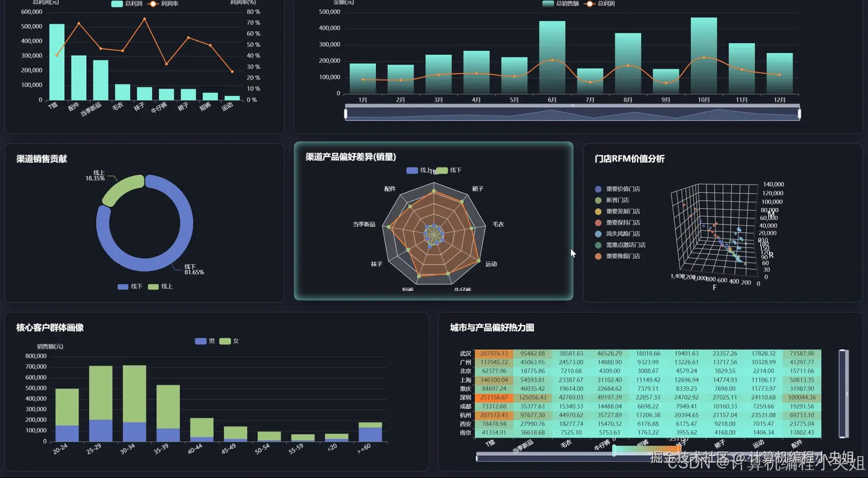Click heatmap cell 100044.36
Screen dimensions: 868x478
click(x=802, y=397)
